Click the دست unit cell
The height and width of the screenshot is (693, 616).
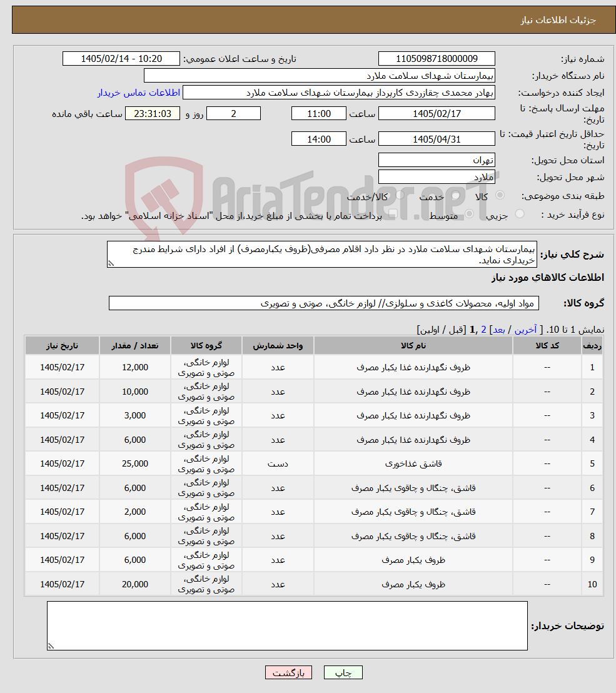(x=278, y=463)
